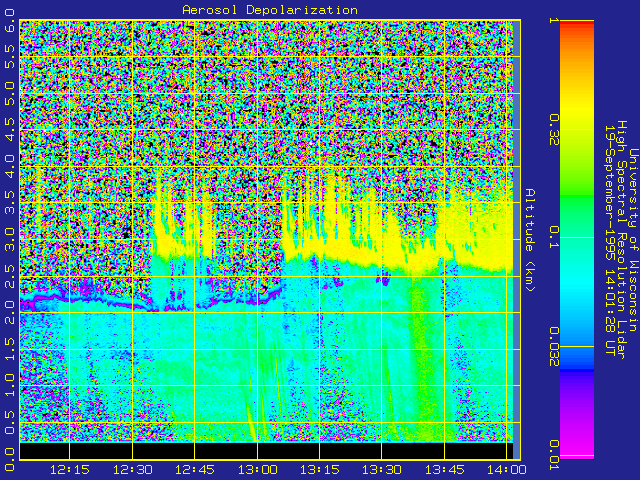Viewport: 640px width, 480px height.
Task: Click the 0.01 colorbar scale label
Action: pos(553,455)
